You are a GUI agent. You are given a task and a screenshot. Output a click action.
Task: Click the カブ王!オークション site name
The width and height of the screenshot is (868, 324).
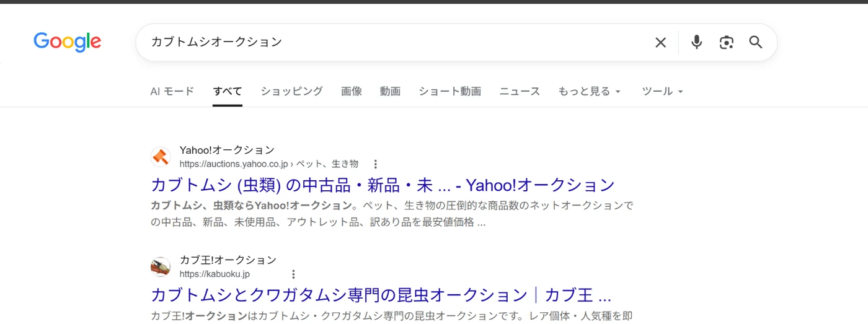[x=228, y=260]
